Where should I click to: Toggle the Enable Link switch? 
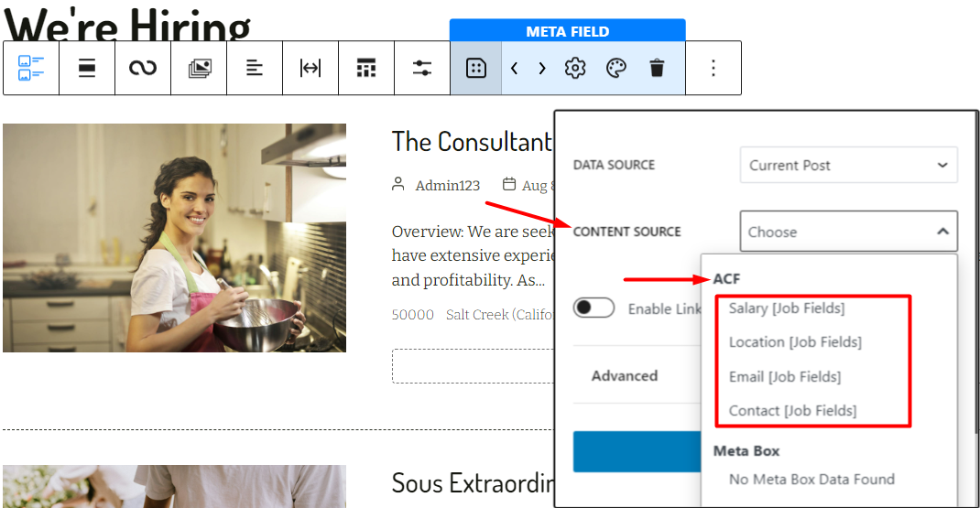coord(593,308)
